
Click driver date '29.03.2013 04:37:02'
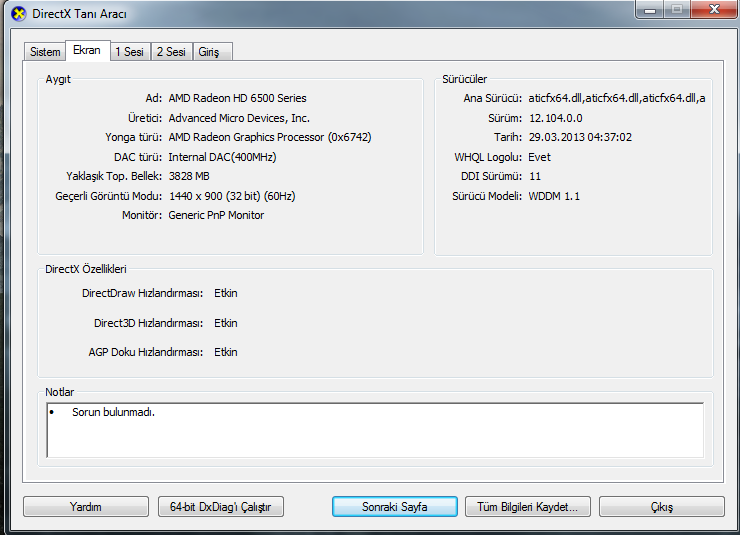(580, 137)
